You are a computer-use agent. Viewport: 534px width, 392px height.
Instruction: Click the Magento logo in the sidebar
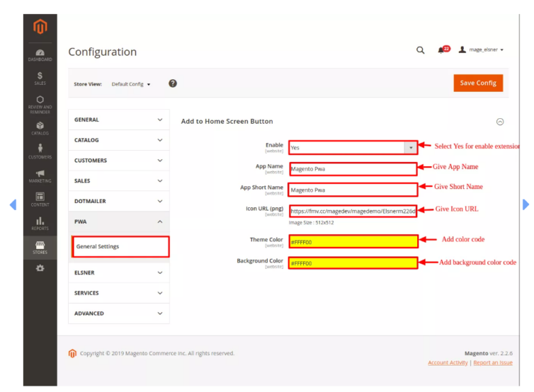click(40, 26)
